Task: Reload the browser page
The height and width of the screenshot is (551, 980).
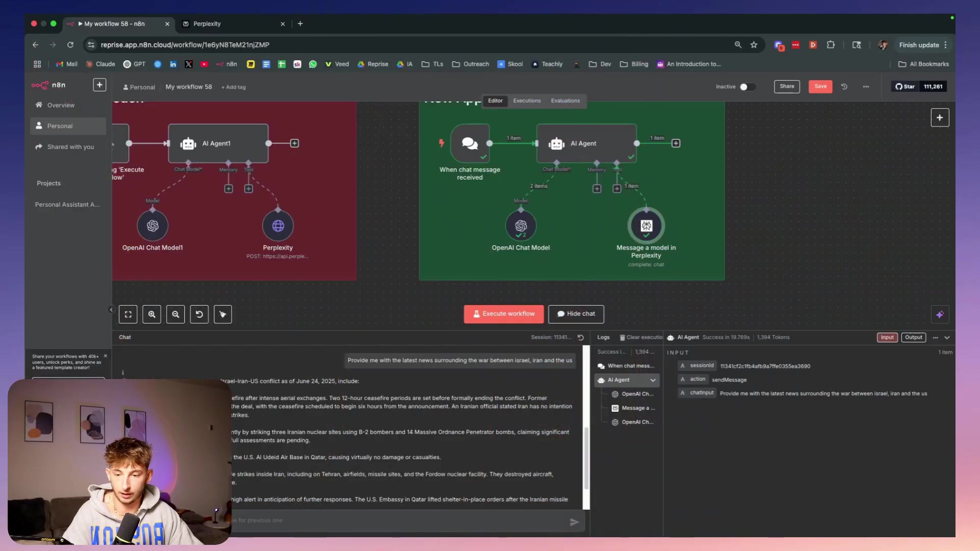Action: [70, 45]
